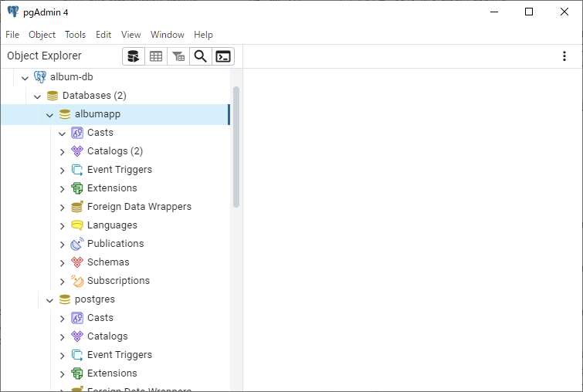
Task: Click the Foreign Data Wrappers icon
Action: [77, 207]
